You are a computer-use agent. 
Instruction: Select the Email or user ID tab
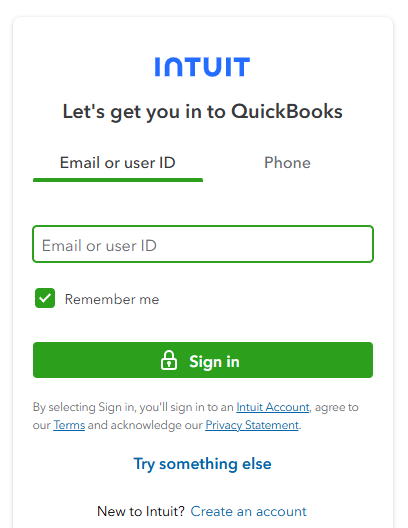click(x=117, y=163)
